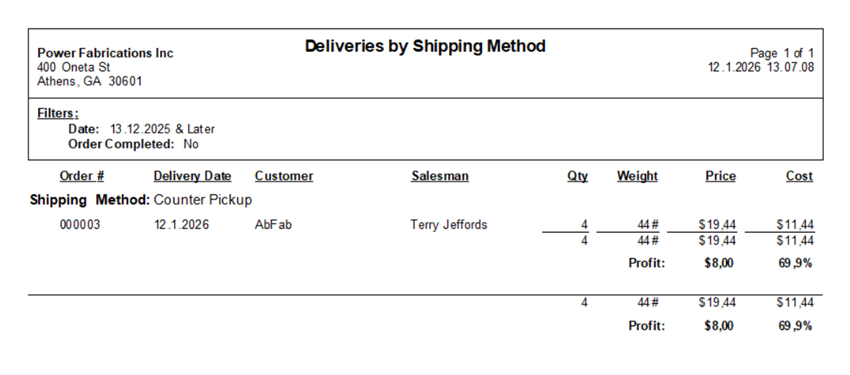
Task: Click the Filters heading
Action: click(58, 113)
